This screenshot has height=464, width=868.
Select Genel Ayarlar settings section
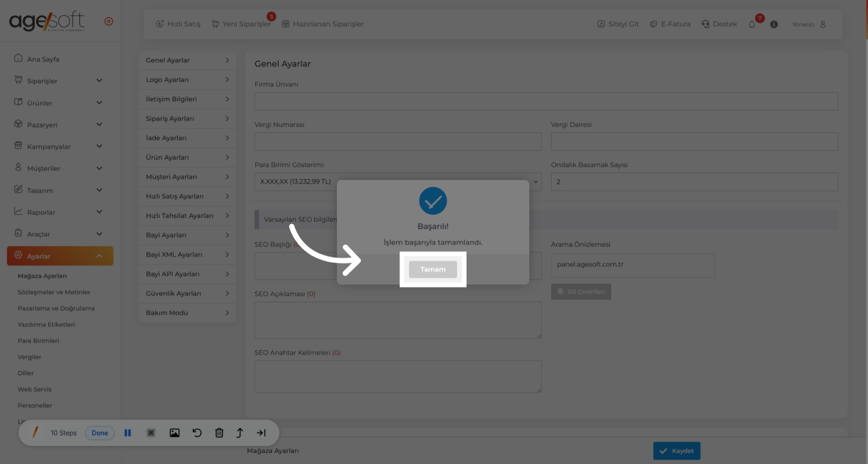[187, 60]
